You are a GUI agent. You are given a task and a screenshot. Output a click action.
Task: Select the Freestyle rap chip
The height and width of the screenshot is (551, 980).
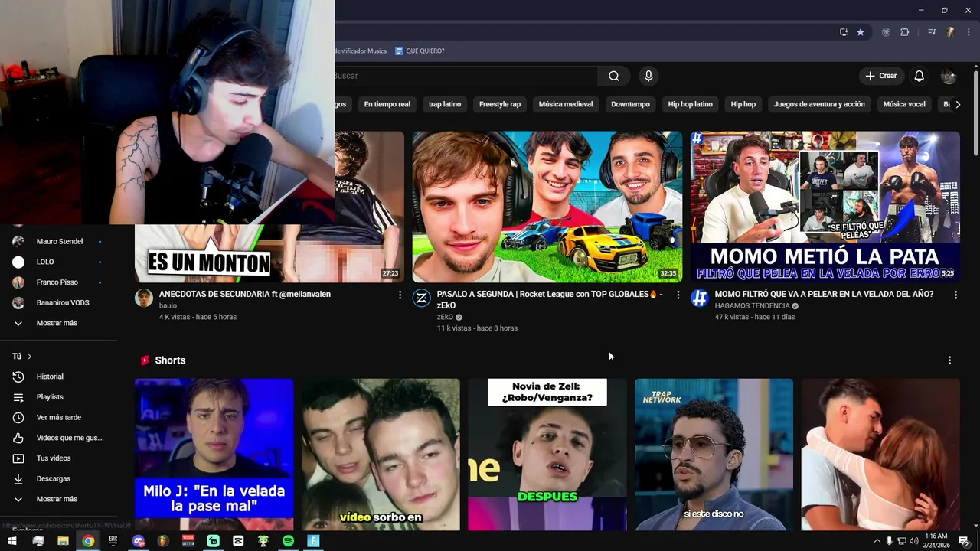[x=500, y=104]
